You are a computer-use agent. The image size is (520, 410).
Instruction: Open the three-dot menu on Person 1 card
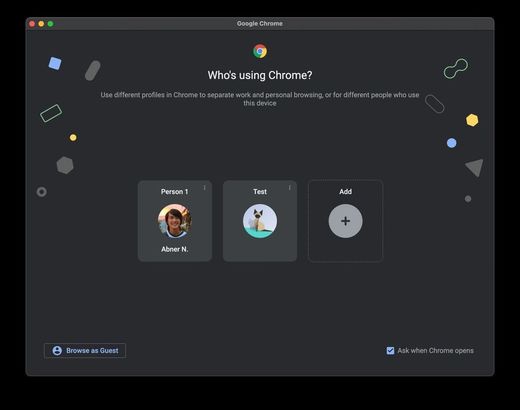(204, 188)
